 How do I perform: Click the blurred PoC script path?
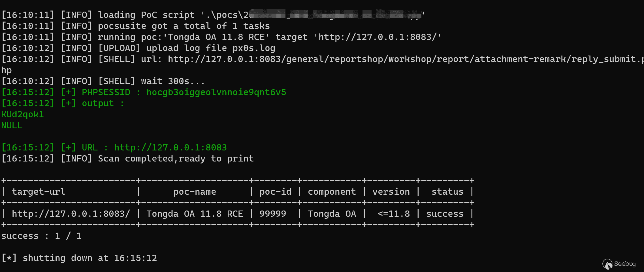[x=334, y=14]
